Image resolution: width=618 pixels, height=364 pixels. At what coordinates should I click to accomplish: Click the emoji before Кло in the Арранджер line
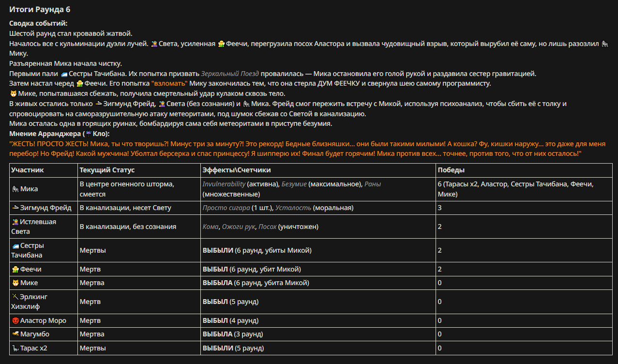89,133
